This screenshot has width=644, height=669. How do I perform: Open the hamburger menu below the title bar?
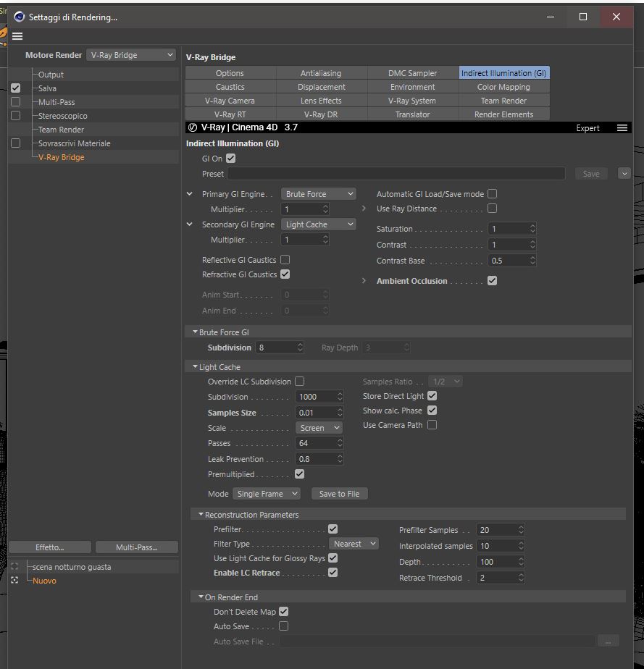(17, 36)
